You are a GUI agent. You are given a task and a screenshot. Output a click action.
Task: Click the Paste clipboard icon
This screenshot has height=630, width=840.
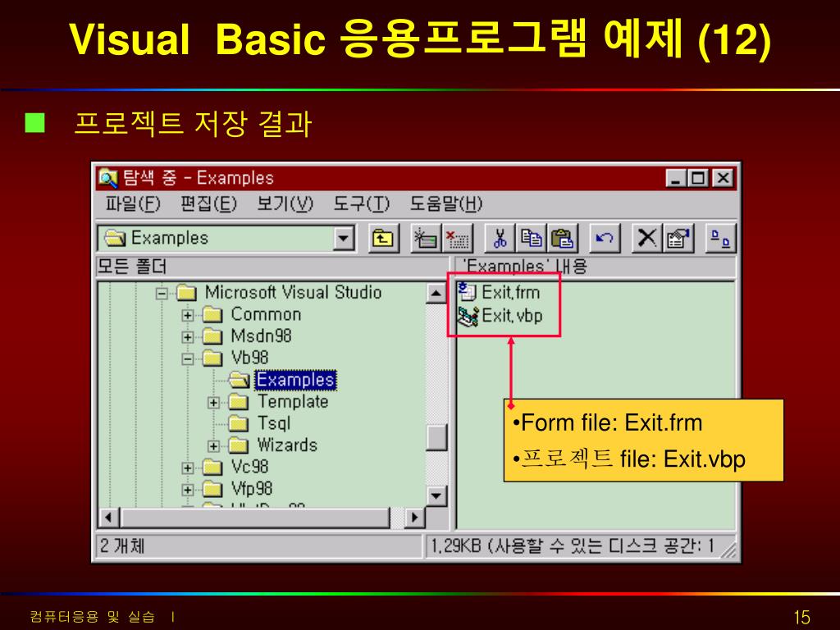coord(562,239)
